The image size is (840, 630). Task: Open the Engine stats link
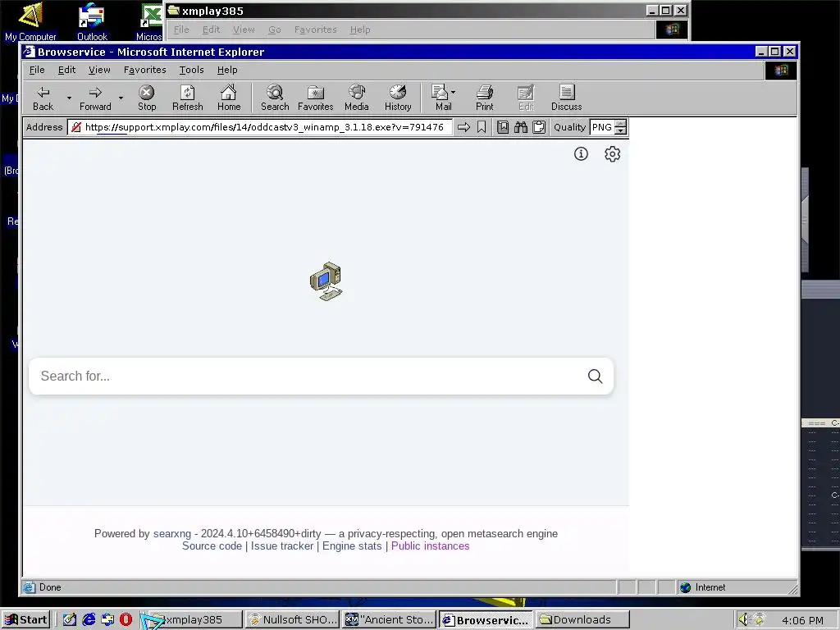pos(352,546)
